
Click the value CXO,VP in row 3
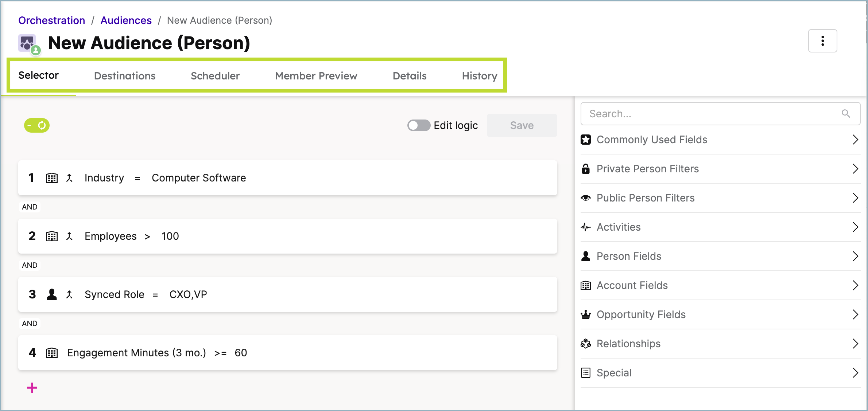[188, 294]
